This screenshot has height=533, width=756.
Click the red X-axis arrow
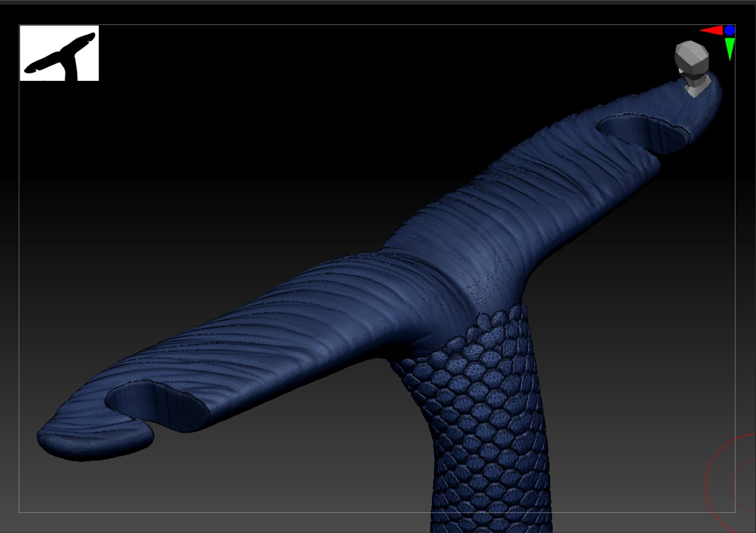point(712,31)
